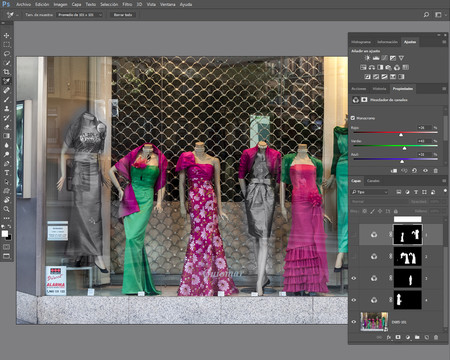Add a Hue/Saturation adjustment
This screenshot has height=360, width=450.
[363, 67]
